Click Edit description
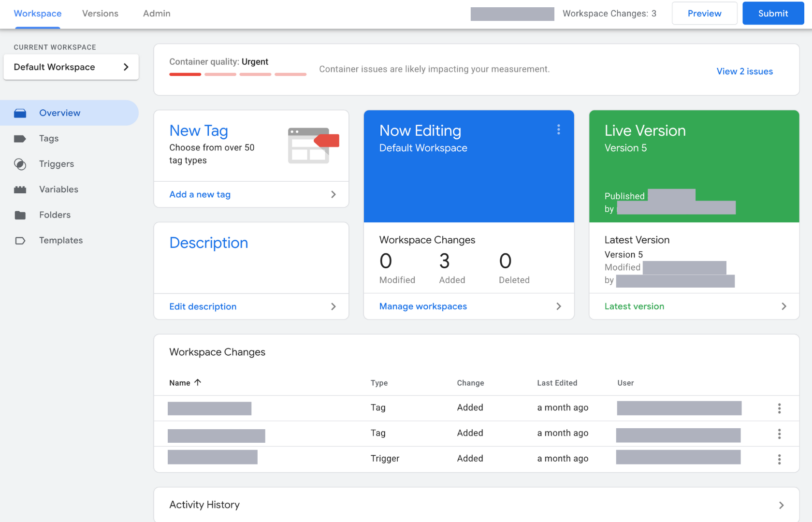The height and width of the screenshot is (522, 812). tap(203, 306)
